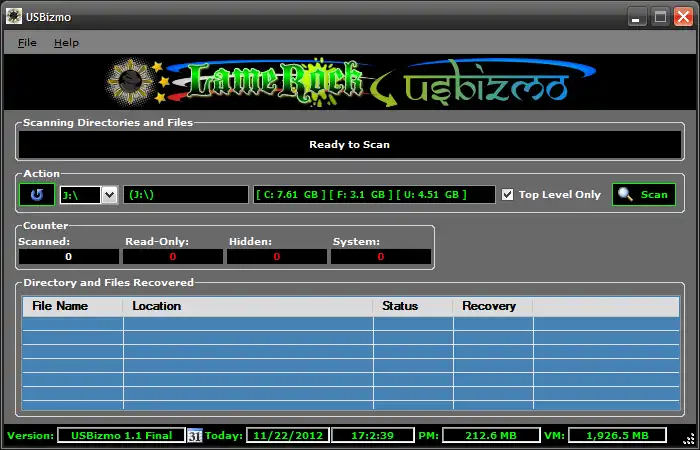Click the PM value 212.6 MB
This screenshot has width=700, height=450.
click(491, 435)
